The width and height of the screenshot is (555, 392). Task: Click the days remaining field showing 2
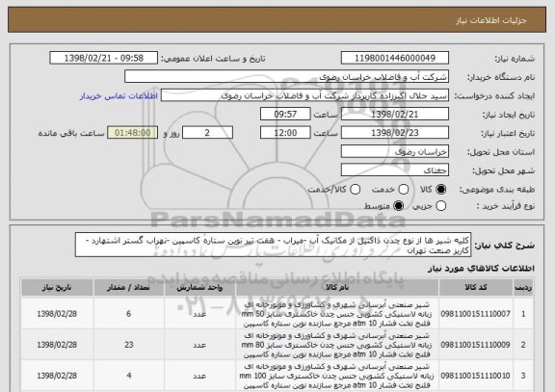click(207, 133)
